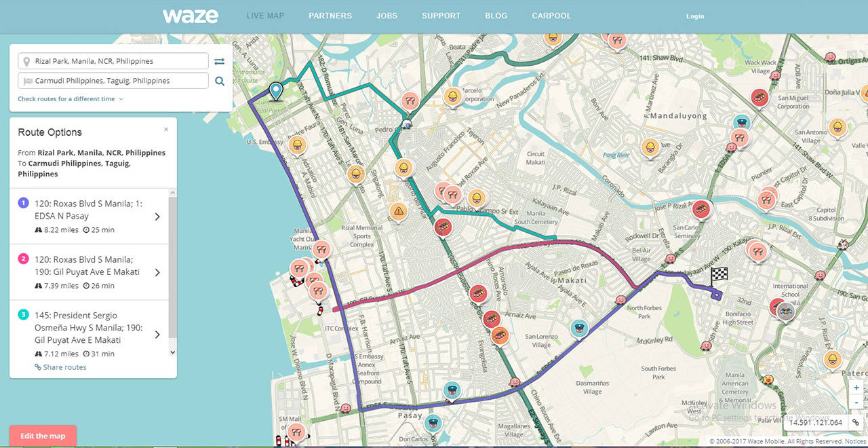Search the route with magnifier icon
868x448 pixels.
tap(219, 81)
